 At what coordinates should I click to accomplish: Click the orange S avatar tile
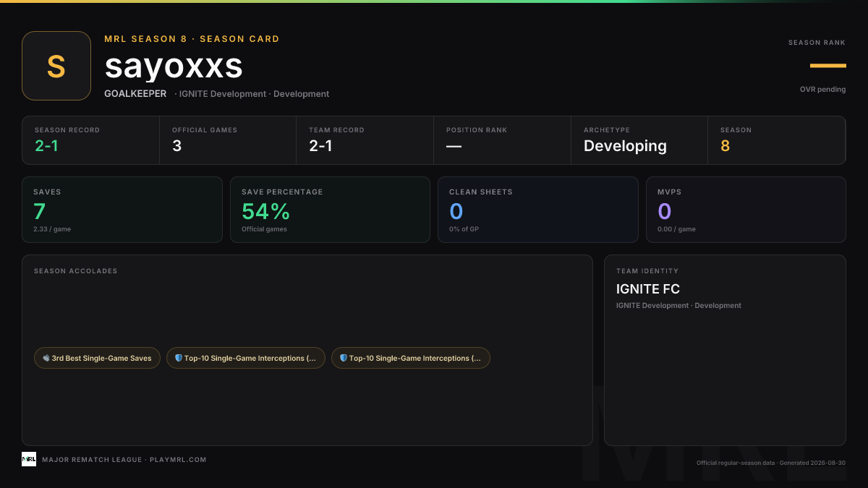pyautogui.click(x=56, y=66)
